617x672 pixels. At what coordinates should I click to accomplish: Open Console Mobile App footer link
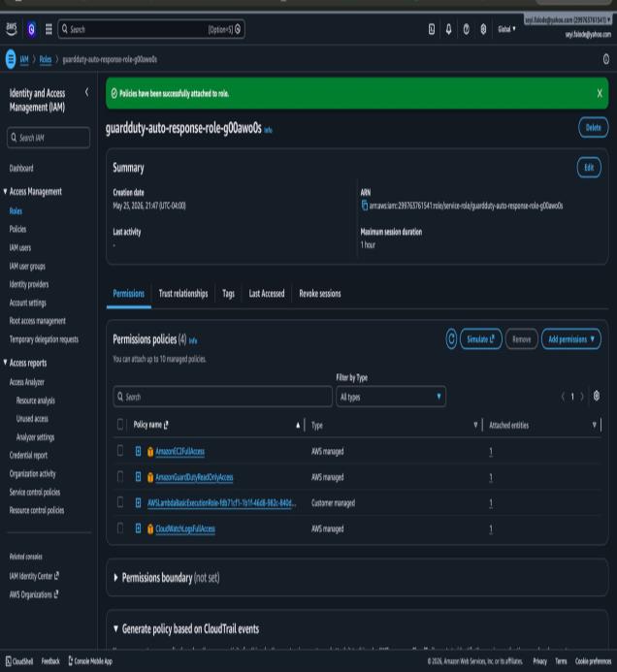[x=90, y=661]
